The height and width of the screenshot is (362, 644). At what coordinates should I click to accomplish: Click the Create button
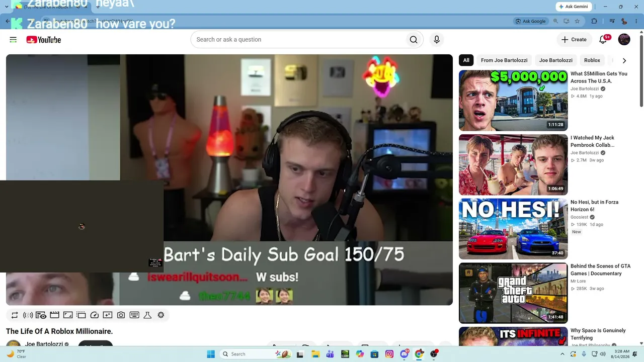(x=574, y=40)
